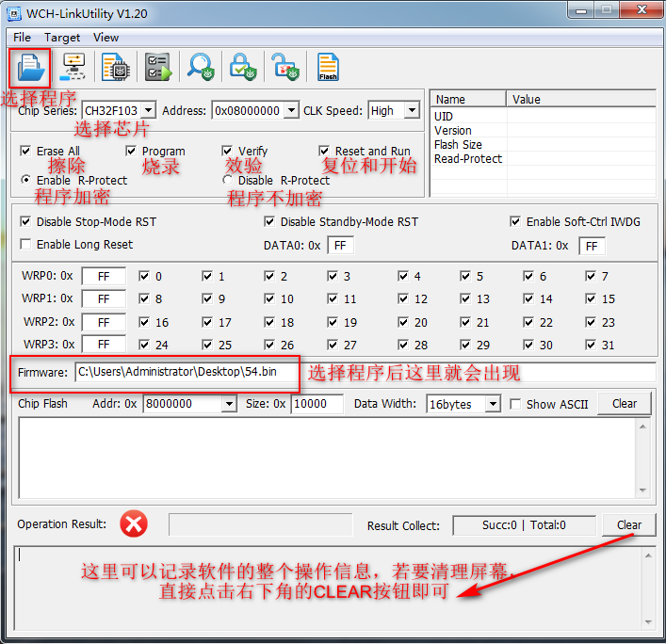Open the Data Width dropdown
Screen dimensions: 666x644
point(493,404)
